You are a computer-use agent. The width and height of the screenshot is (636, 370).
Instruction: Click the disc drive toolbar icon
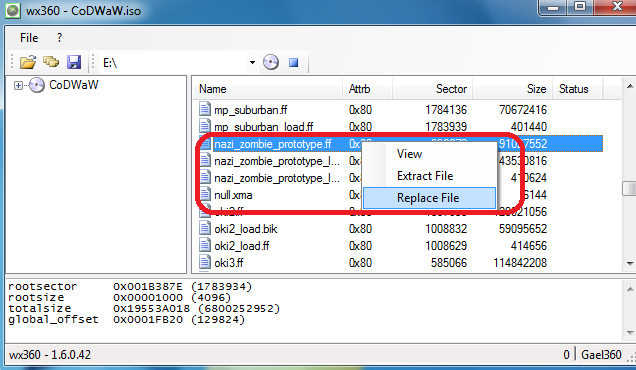point(271,62)
